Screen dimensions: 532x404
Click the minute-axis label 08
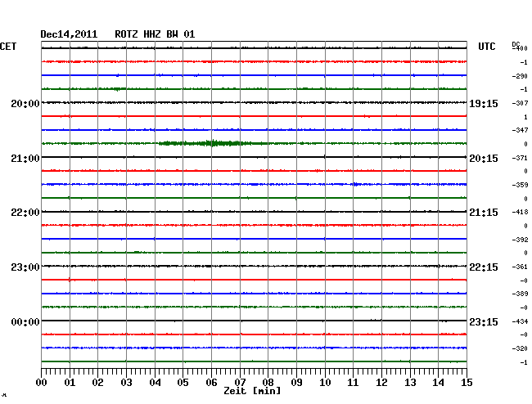pyautogui.click(x=268, y=383)
